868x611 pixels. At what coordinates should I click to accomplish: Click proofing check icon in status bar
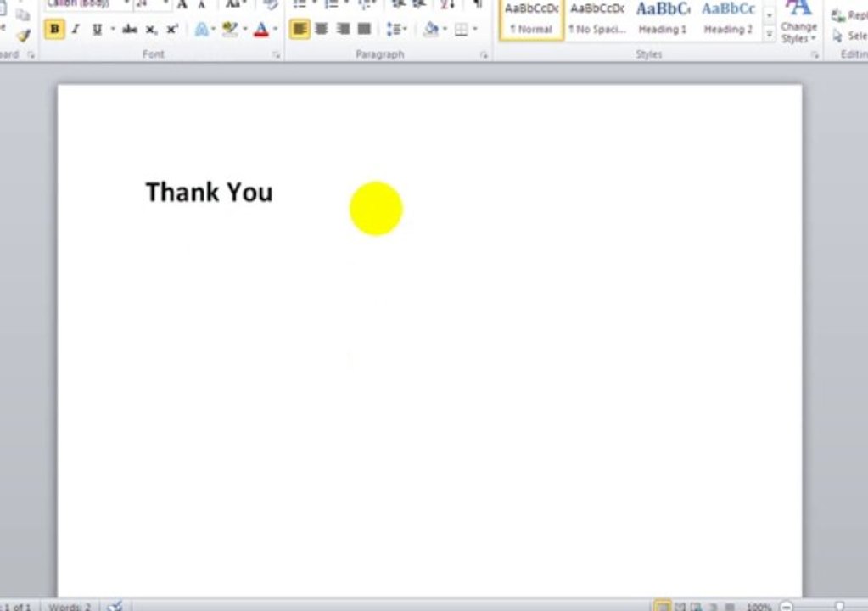(x=115, y=606)
